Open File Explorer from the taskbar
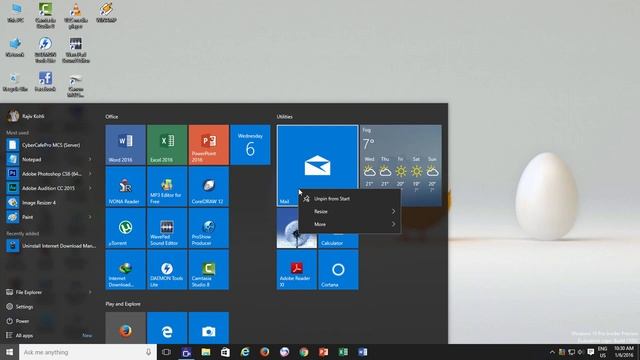This screenshot has height=360, width=640. (x=206, y=352)
